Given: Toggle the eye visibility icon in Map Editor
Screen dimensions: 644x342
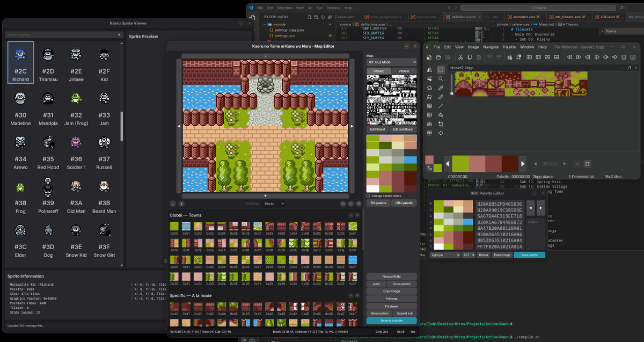Looking at the screenshot, I should point(358,204).
